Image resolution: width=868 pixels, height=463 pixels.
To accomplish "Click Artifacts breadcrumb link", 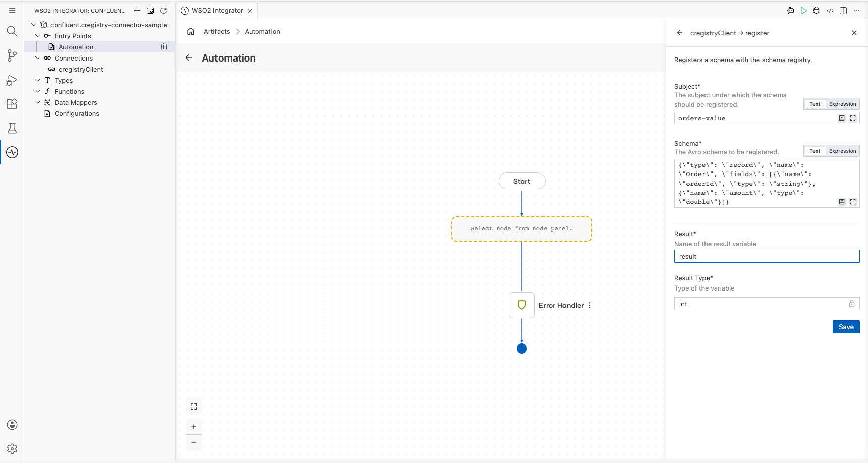I will 216,31.
